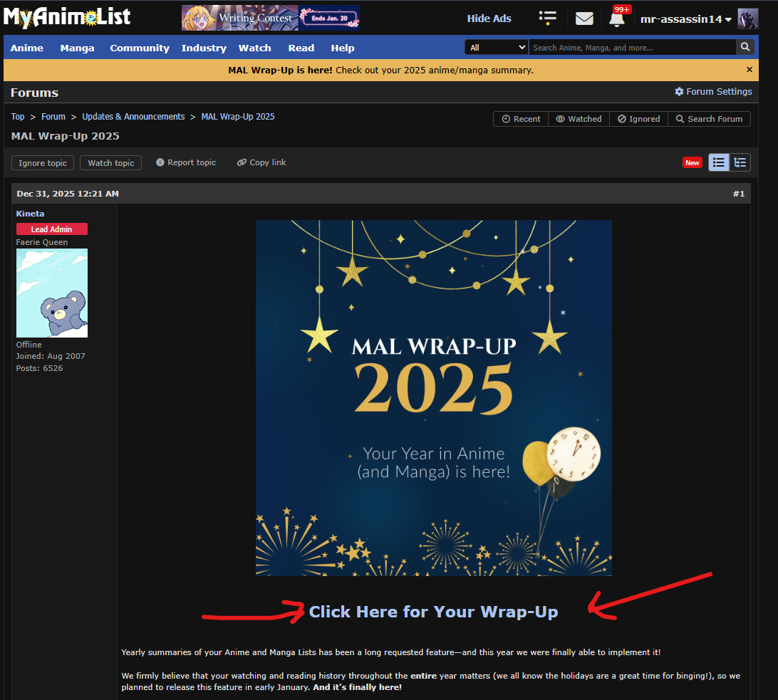Go to Top breadcrumb link

[x=17, y=117]
